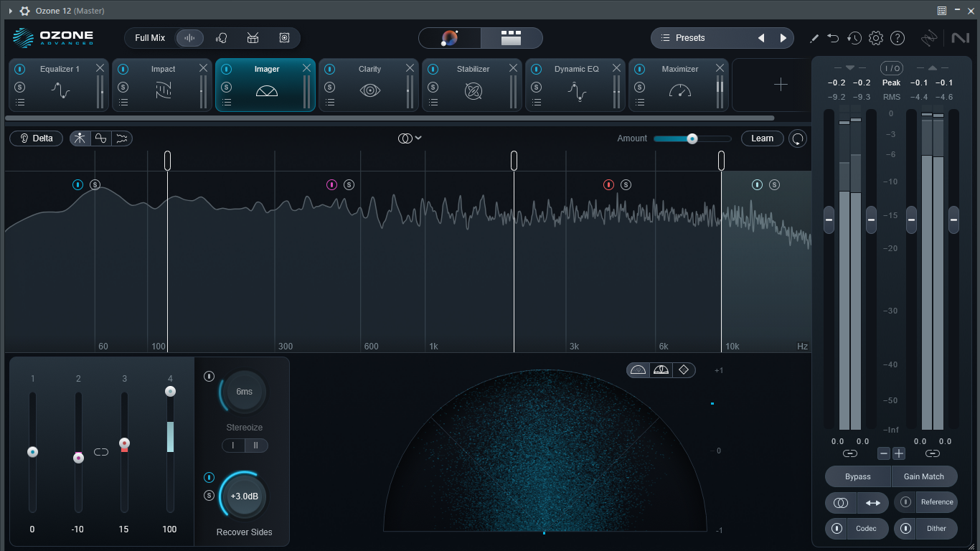
Task: Click the Impact module icon
Action: [164, 90]
